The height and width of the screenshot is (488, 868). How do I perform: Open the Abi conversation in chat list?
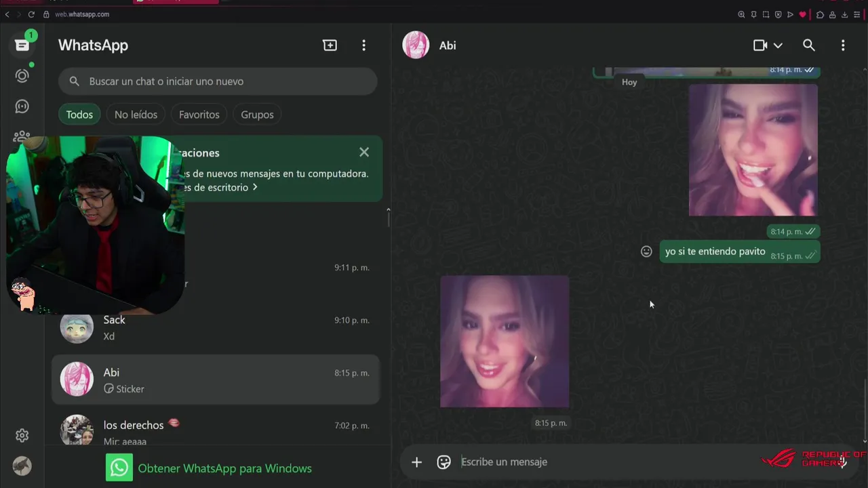point(216,380)
